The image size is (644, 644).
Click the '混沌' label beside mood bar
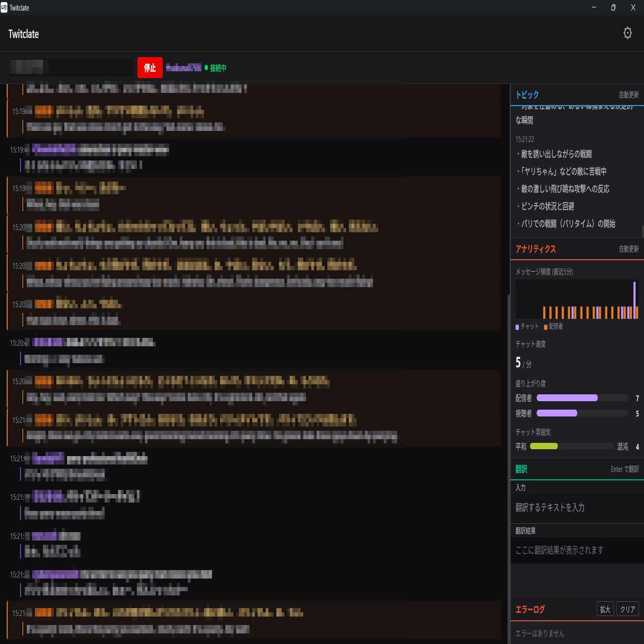tap(623, 447)
